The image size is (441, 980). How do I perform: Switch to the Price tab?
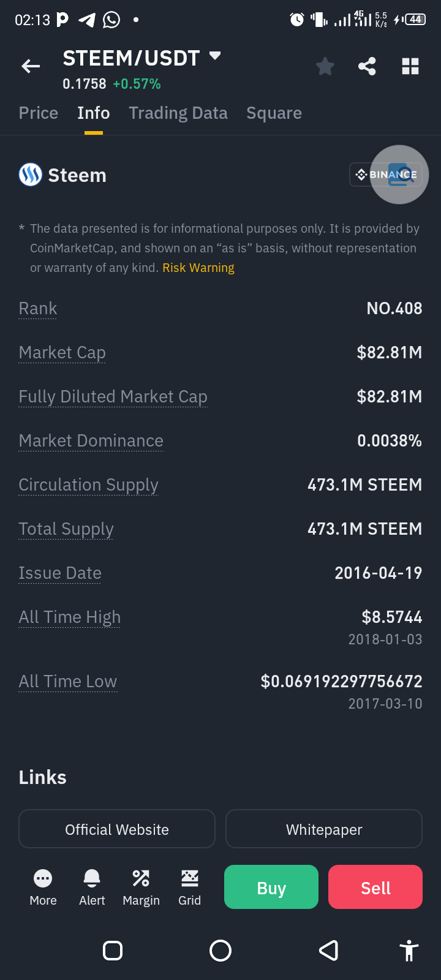click(x=39, y=113)
